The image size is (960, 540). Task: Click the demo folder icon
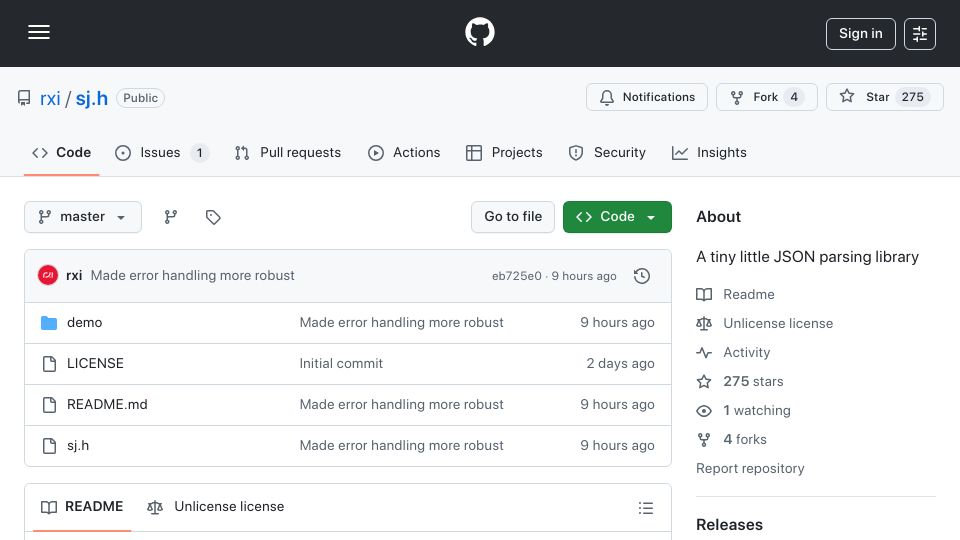(x=49, y=323)
